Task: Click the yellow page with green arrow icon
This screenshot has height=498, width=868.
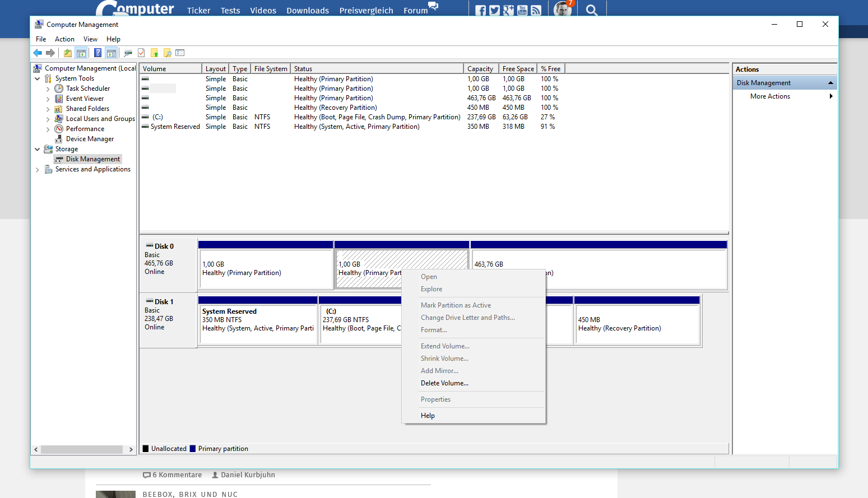Action: tap(155, 53)
